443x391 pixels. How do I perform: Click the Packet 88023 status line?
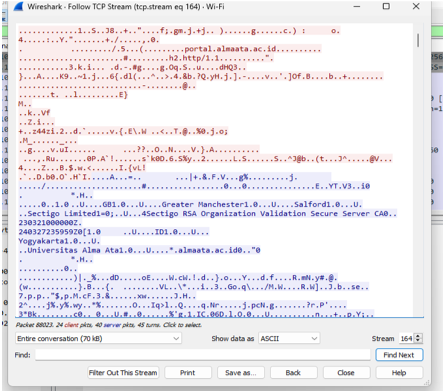pos(109,325)
